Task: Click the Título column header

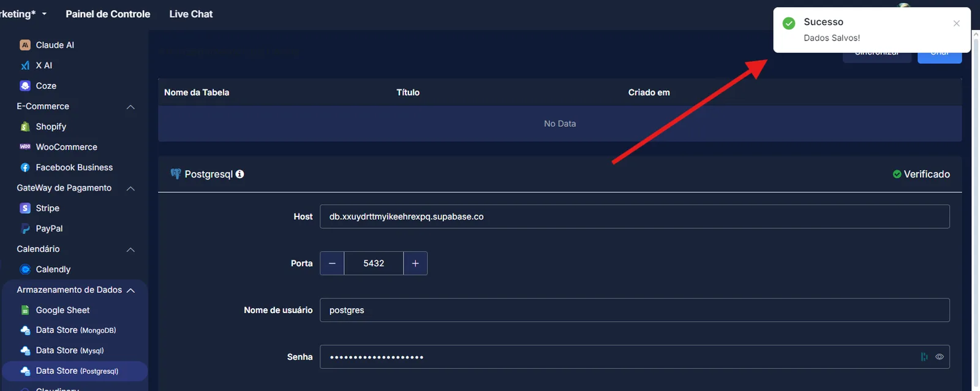Action: point(408,93)
